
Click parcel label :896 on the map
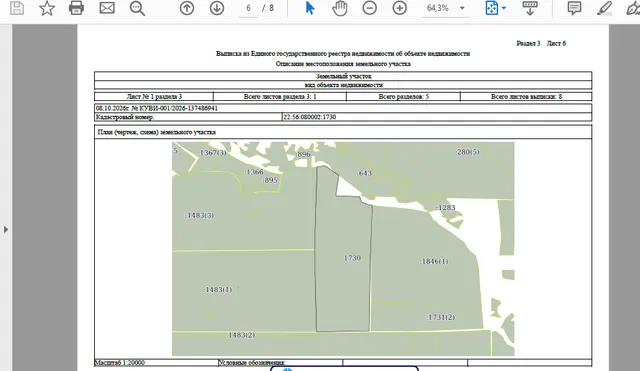[x=303, y=154]
